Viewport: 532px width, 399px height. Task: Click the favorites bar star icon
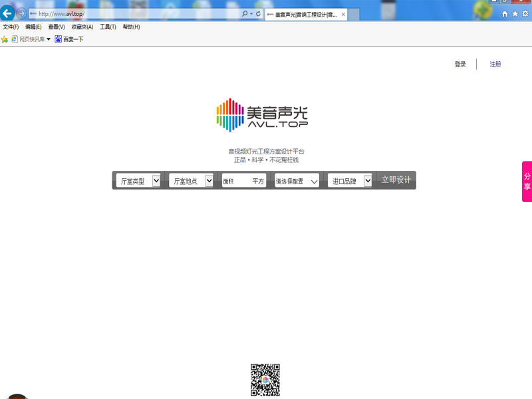point(5,39)
